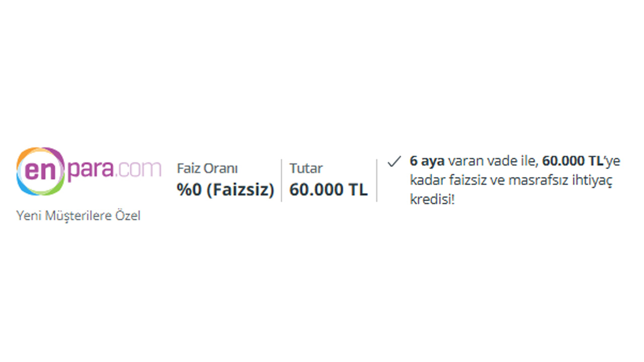The height and width of the screenshot is (362, 644).
Task: Click the "Faiz Oranı" label
Action: tap(207, 168)
